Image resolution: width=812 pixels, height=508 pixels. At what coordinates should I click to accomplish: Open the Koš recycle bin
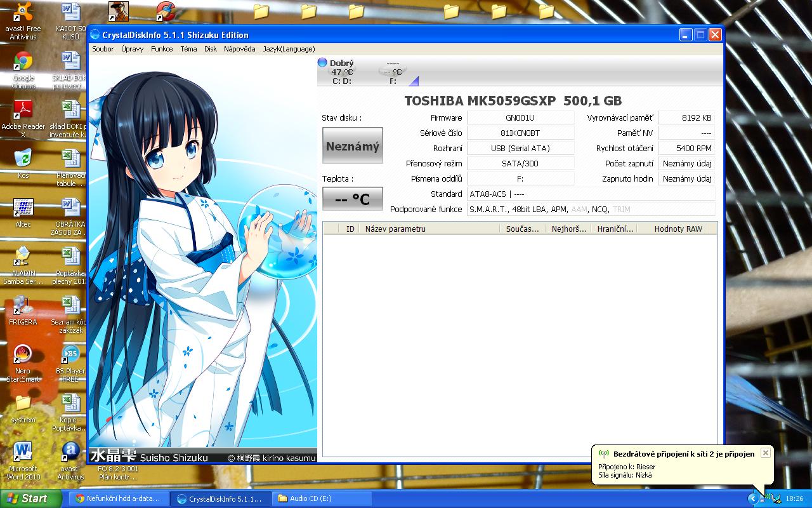23,163
